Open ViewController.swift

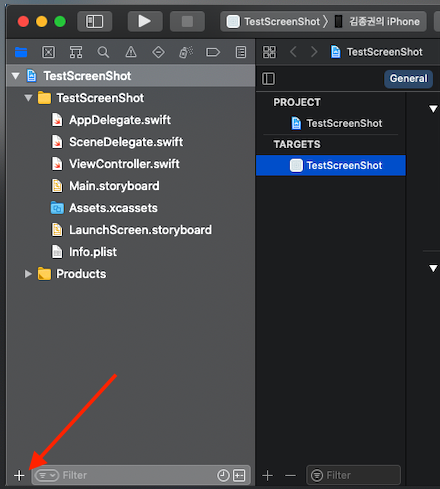point(116,164)
